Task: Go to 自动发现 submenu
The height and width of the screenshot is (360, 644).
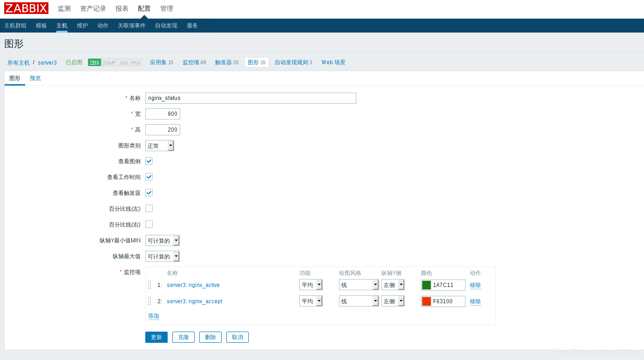Action: tap(166, 26)
